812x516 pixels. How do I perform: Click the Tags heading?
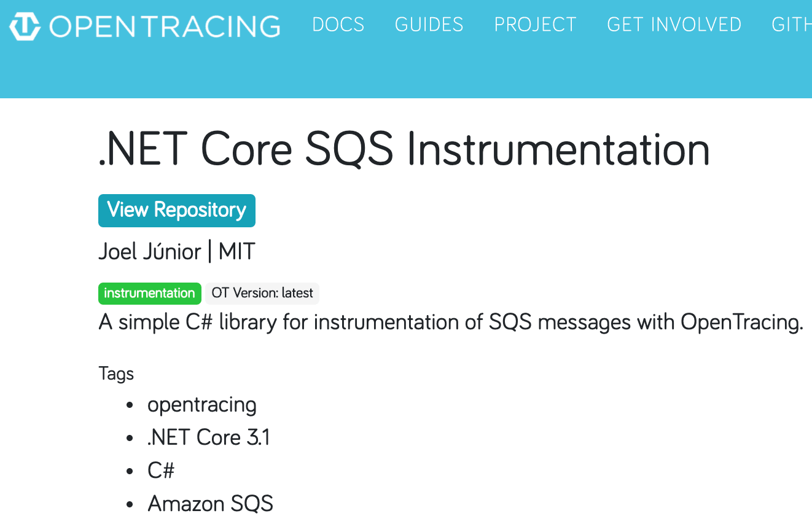[x=116, y=373]
